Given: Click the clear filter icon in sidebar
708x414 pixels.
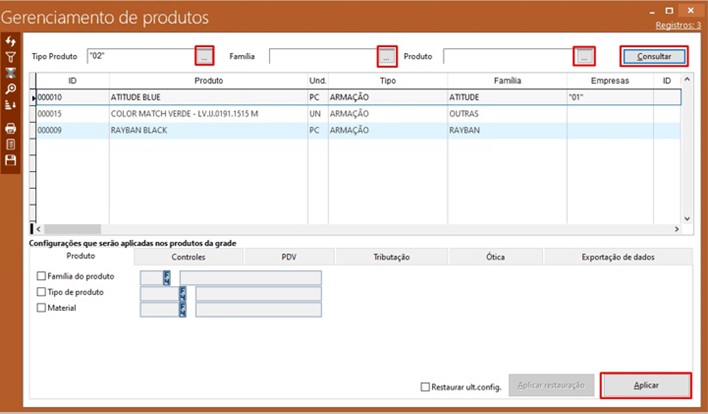Looking at the screenshot, I should (x=11, y=72).
